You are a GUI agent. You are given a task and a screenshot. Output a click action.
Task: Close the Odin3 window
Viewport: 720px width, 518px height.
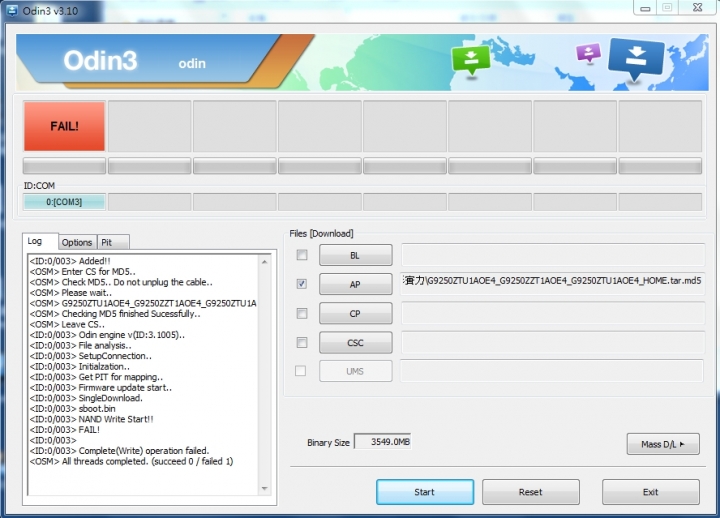[698, 8]
